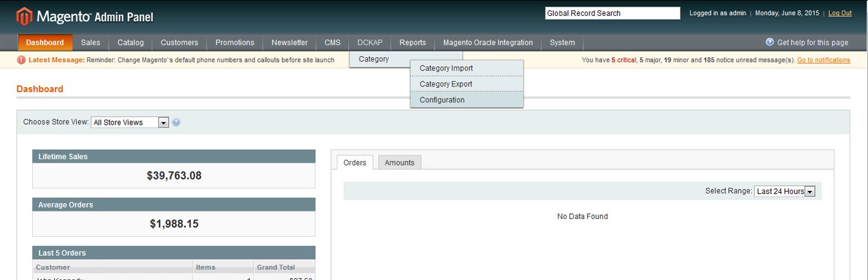Open the Select Range dropdown
Viewport: 868px width, 280px height.
[x=784, y=191]
